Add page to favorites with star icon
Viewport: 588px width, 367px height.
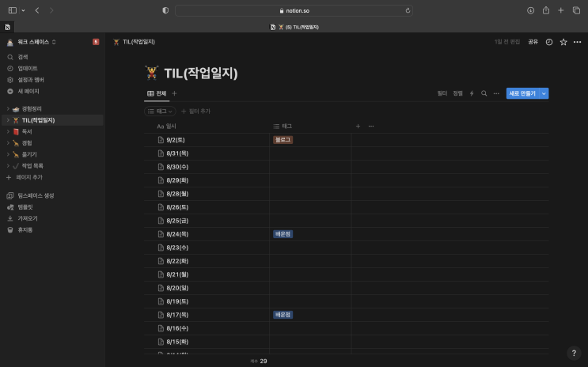point(563,42)
